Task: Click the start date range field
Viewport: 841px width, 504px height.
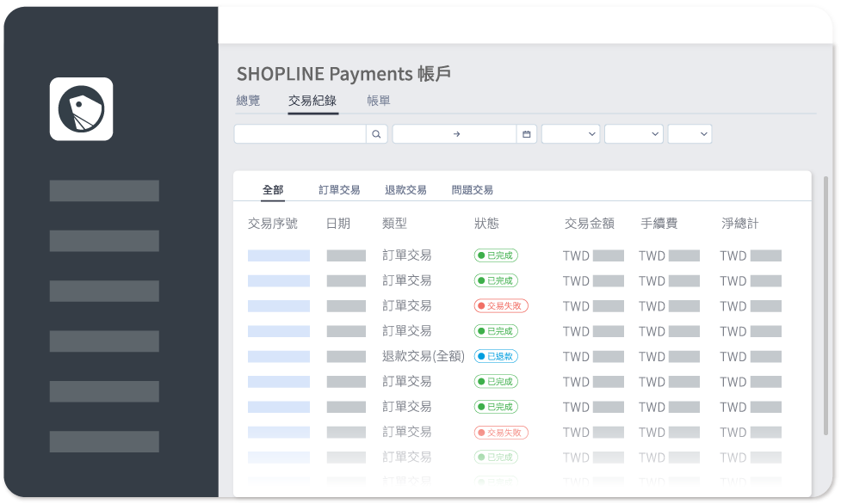Action: 422,134
